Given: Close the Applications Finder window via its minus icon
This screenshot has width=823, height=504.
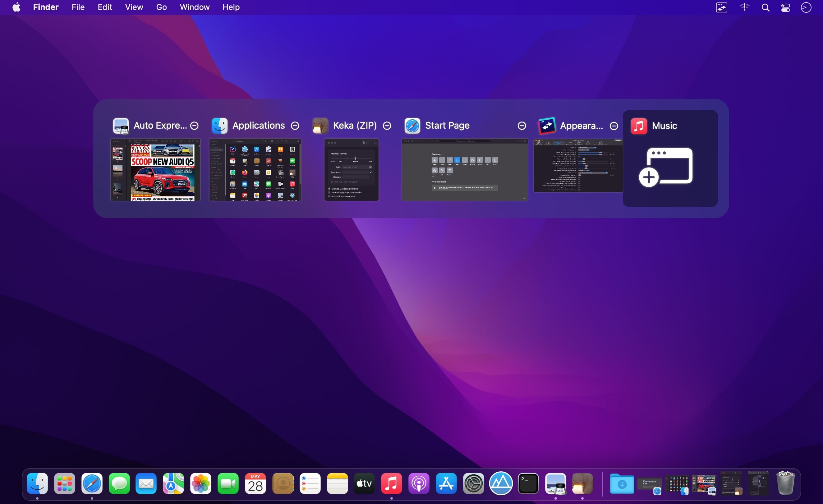Looking at the screenshot, I should tap(295, 126).
